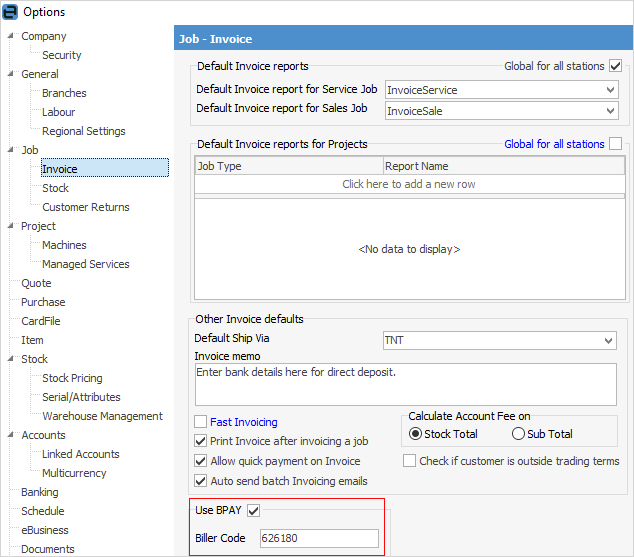This screenshot has height=557, width=634.
Task: Uncheck Print Invoice after invoicing a job
Action: point(201,441)
